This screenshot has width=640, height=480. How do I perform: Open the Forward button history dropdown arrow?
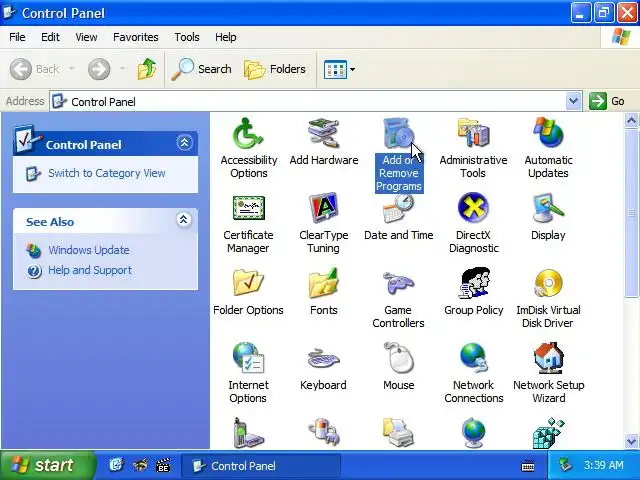pyautogui.click(x=122, y=69)
